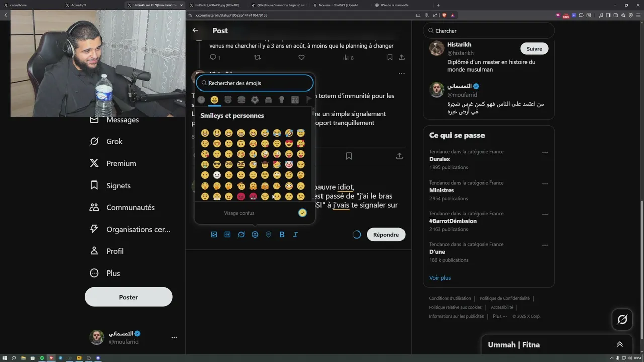The height and width of the screenshot is (362, 644).
Task: Select the symbols emoji tab
Action: (295, 100)
